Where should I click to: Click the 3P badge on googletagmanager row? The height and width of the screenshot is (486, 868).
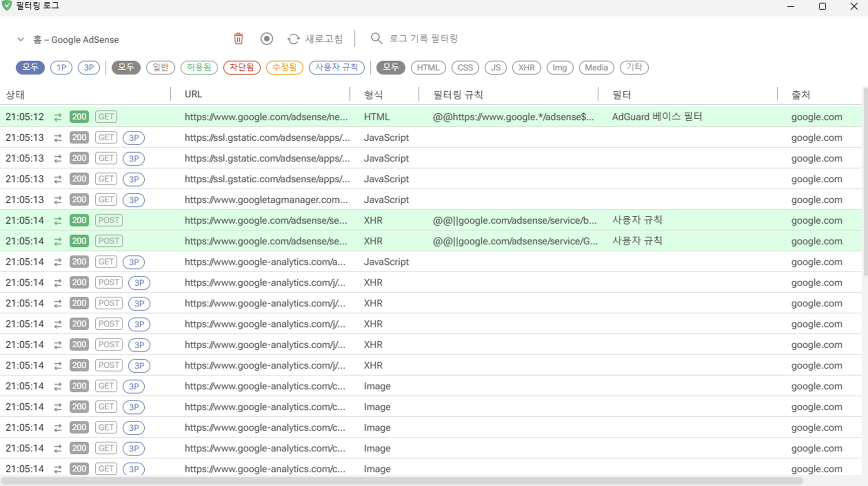point(134,200)
